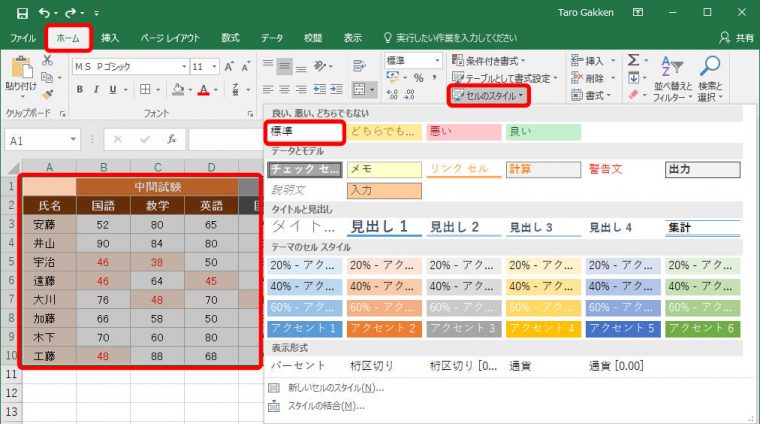
Task: Click the Fill down arrow icon
Action: (x=633, y=78)
